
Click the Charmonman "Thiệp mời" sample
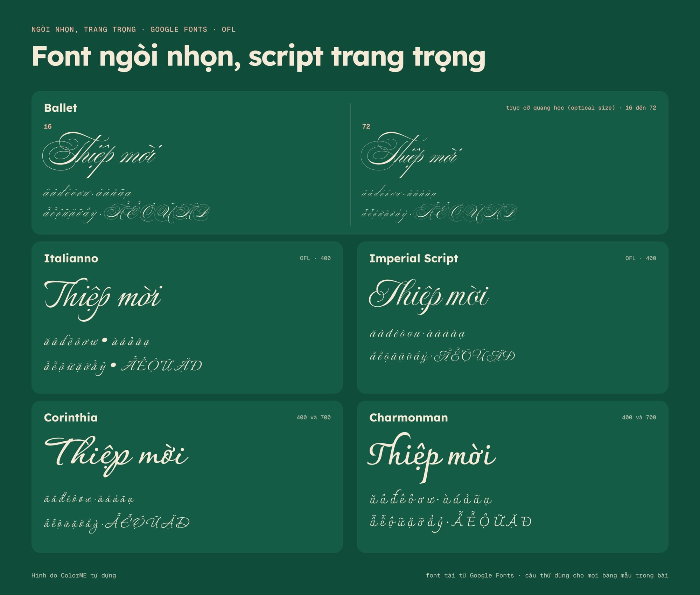pyautogui.click(x=432, y=458)
